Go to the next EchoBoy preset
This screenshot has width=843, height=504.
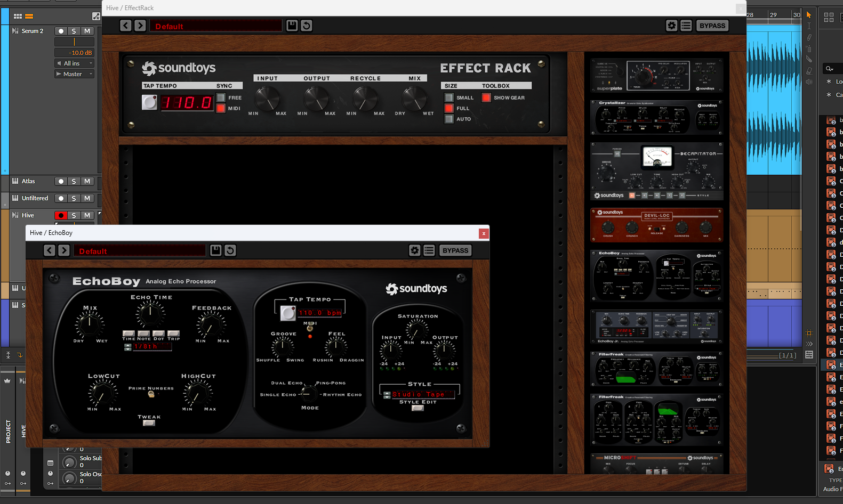point(64,250)
